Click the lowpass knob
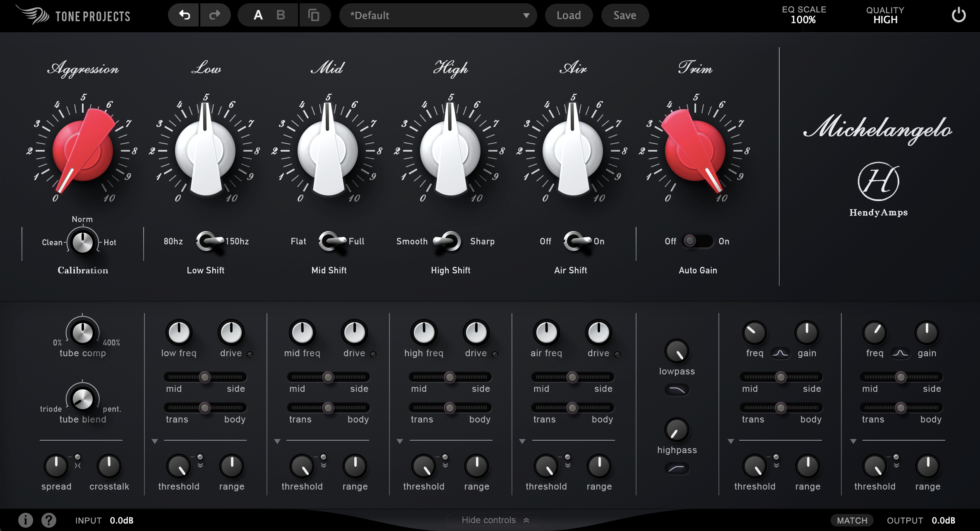 pos(677,351)
